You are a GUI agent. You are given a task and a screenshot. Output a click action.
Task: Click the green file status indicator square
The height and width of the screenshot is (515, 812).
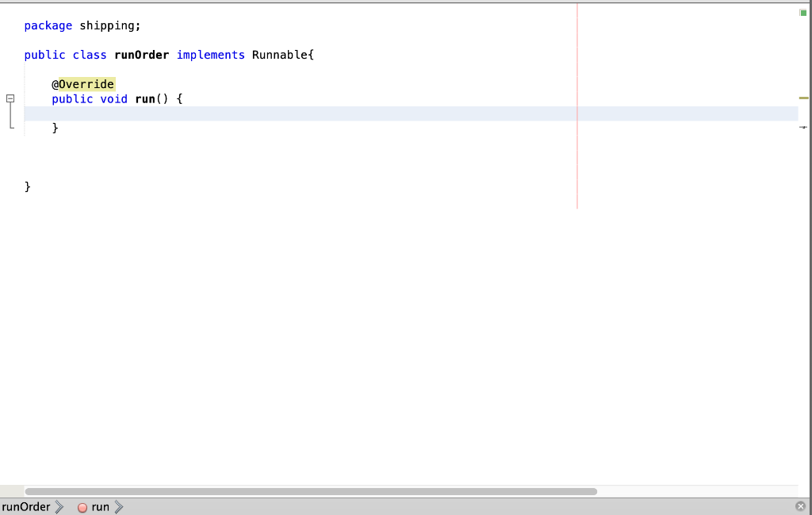pos(803,13)
